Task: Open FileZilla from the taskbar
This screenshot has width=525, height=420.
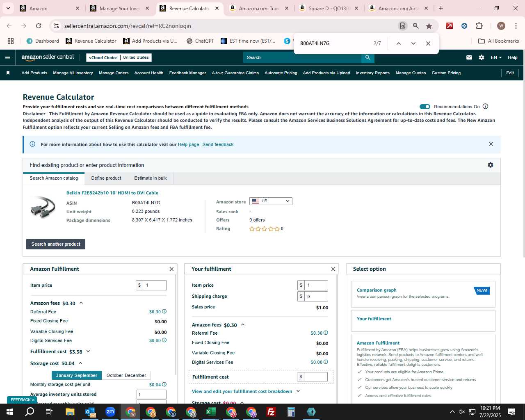Action: click(x=271, y=412)
